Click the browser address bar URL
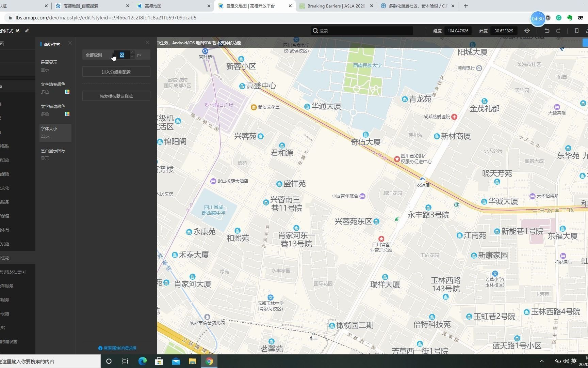The width and height of the screenshot is (588, 368). [x=106, y=18]
